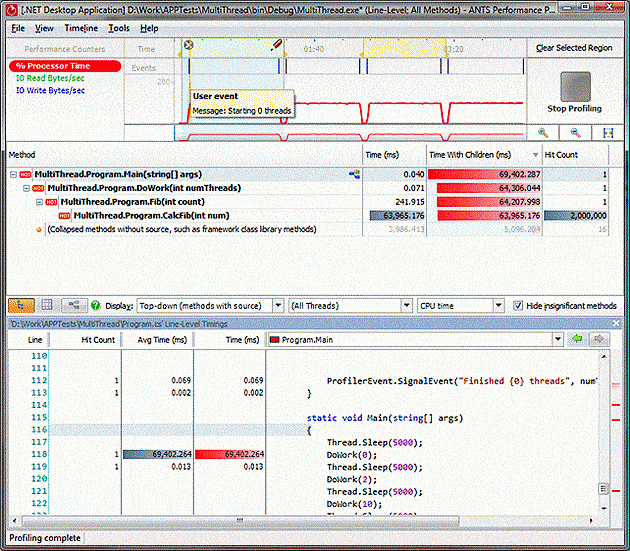The width and height of the screenshot is (630, 551).
Task: Select % Processor Time counter
Action: click(65, 66)
